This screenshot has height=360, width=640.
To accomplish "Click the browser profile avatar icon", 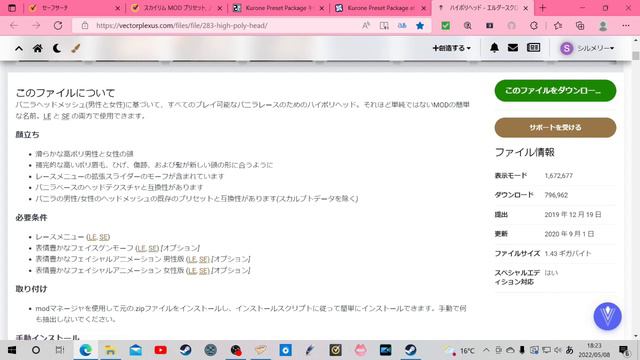I will coord(603,25).
